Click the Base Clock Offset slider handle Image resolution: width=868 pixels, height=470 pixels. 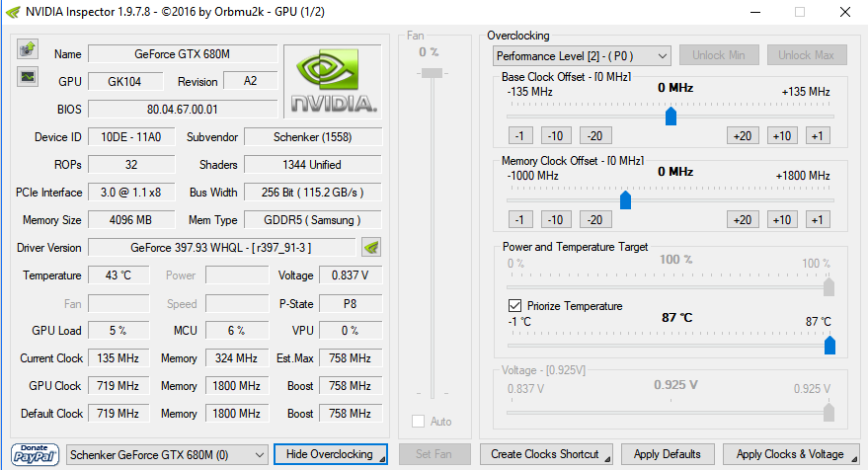(671, 117)
